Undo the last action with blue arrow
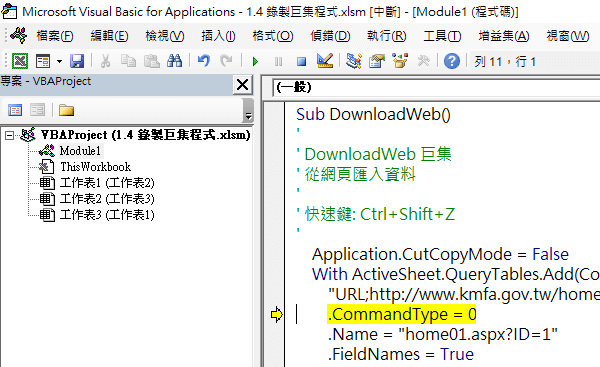This screenshot has height=367, width=600. click(204, 61)
